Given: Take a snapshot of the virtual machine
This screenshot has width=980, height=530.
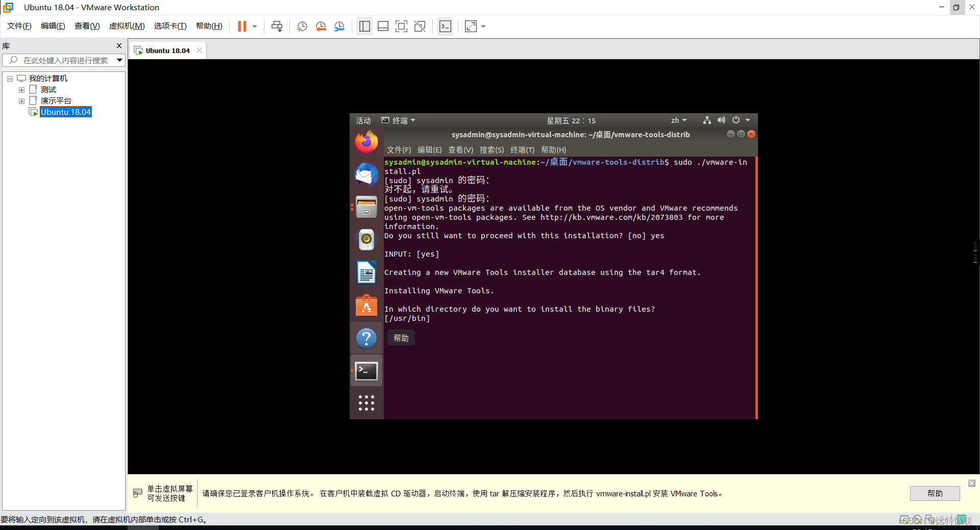Looking at the screenshot, I should (x=302, y=26).
